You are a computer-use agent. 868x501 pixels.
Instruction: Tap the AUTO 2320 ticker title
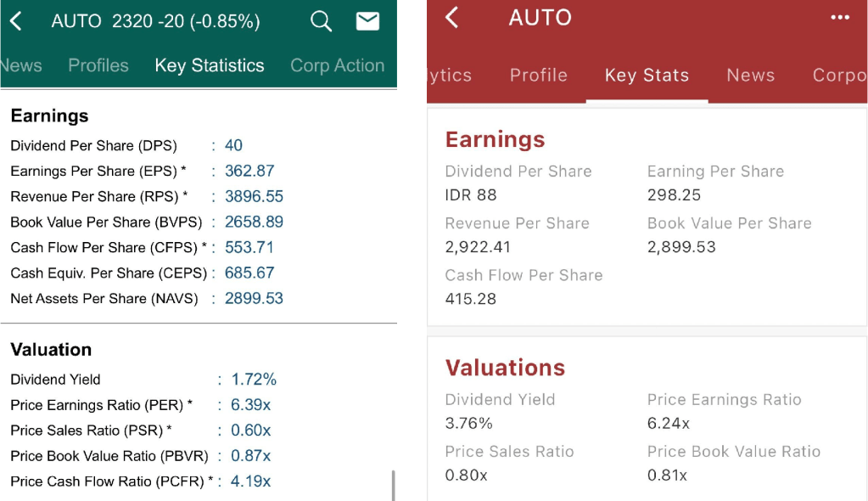(155, 21)
